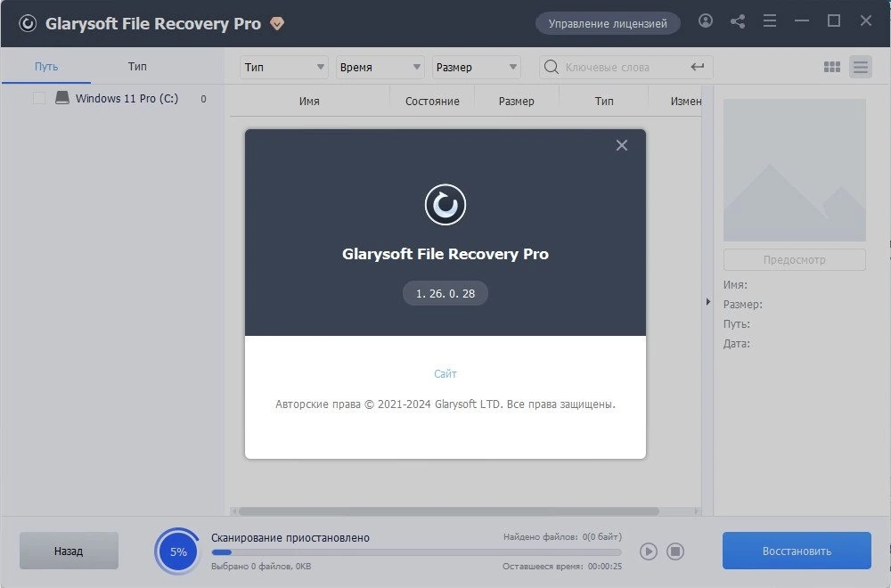This screenshot has width=891, height=588.
Task: Sort by the Имя column header
Action: click(309, 102)
